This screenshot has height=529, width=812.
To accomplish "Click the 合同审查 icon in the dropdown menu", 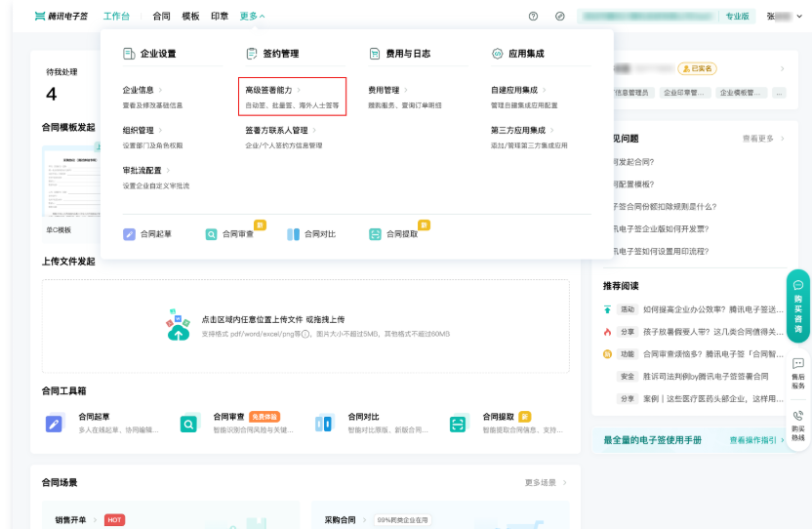I will click(212, 234).
